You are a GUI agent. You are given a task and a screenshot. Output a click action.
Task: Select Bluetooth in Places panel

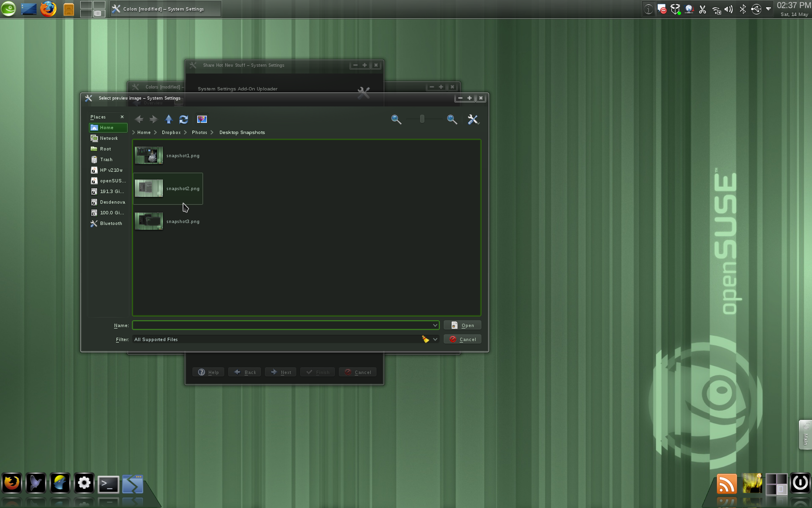pos(108,224)
